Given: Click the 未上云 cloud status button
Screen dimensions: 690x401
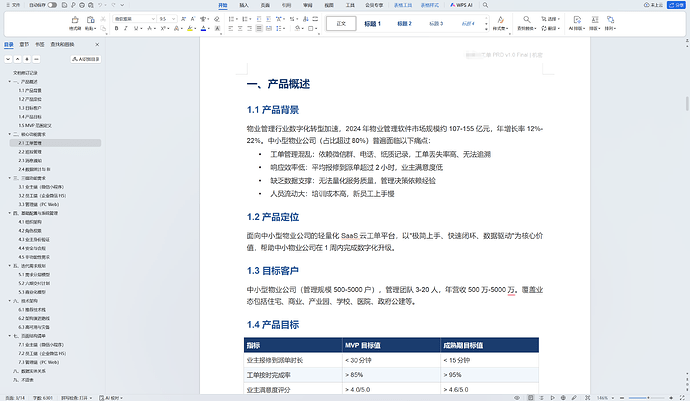Looking at the screenshot, I should click(x=653, y=5).
